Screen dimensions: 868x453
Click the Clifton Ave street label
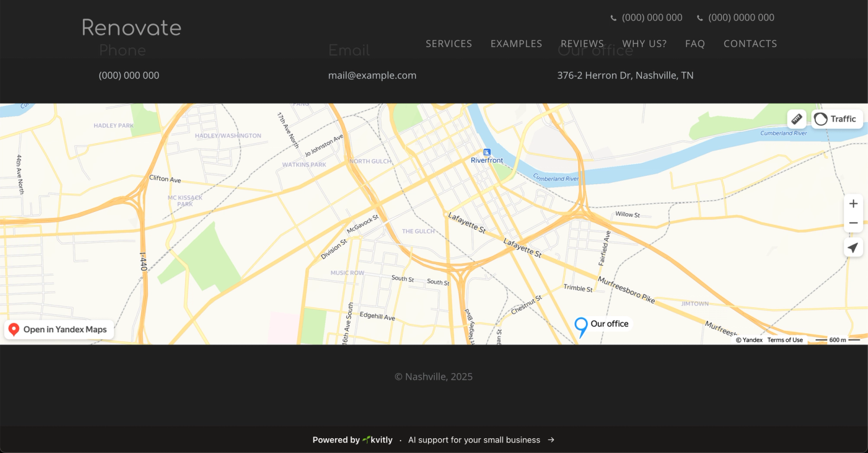click(165, 179)
